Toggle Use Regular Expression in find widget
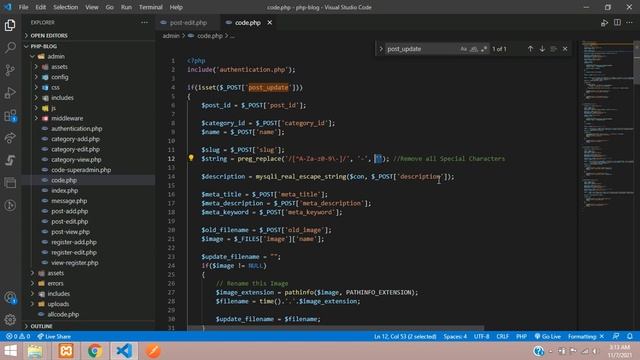Viewport: 640px width, 360px height. tap(484, 49)
